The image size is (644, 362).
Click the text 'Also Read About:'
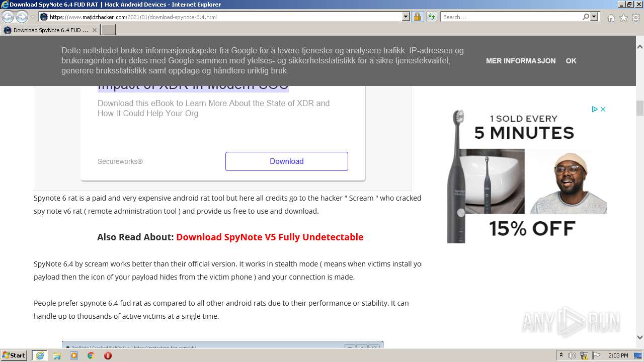(x=135, y=237)
